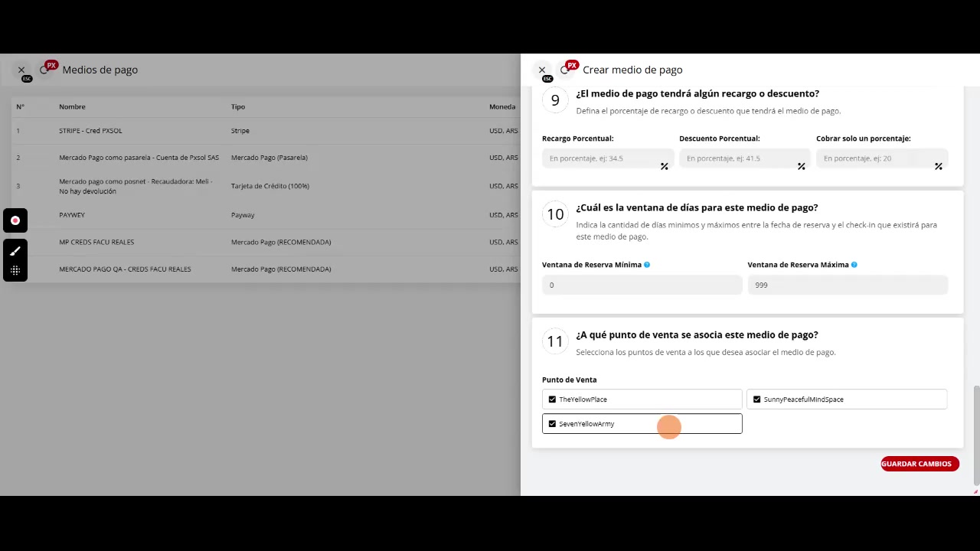Screen dimensions: 980x551
Task: Click help icon next to Ventana de Reserva Máxima
Action: (854, 265)
